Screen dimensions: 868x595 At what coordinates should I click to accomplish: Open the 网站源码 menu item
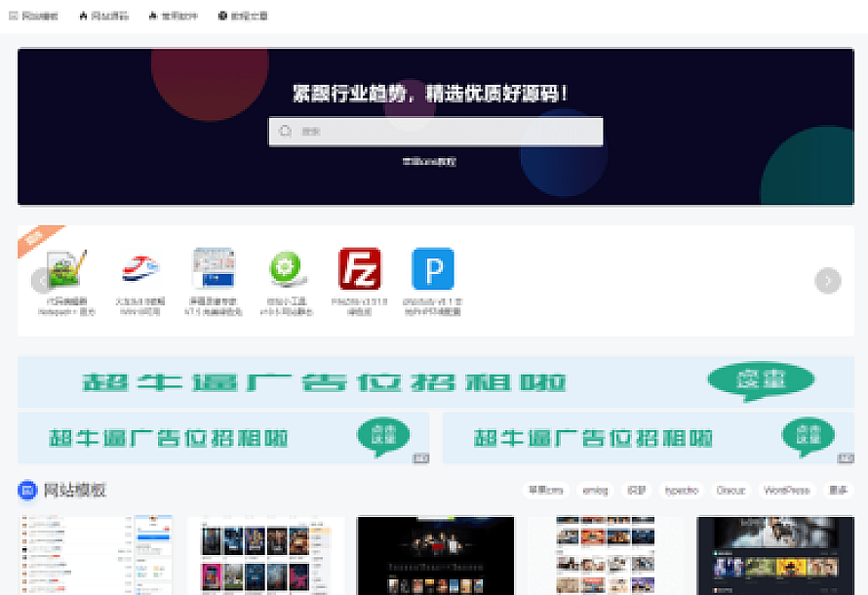point(104,16)
